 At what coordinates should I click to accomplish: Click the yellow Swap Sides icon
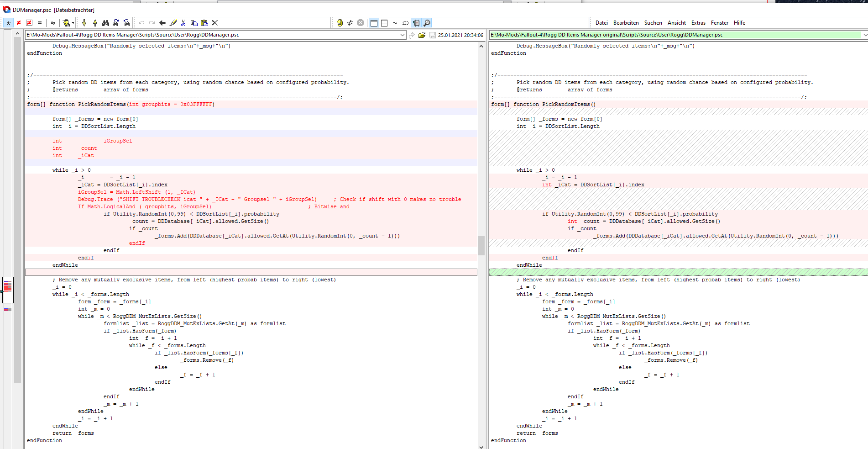pyautogui.click(x=340, y=23)
